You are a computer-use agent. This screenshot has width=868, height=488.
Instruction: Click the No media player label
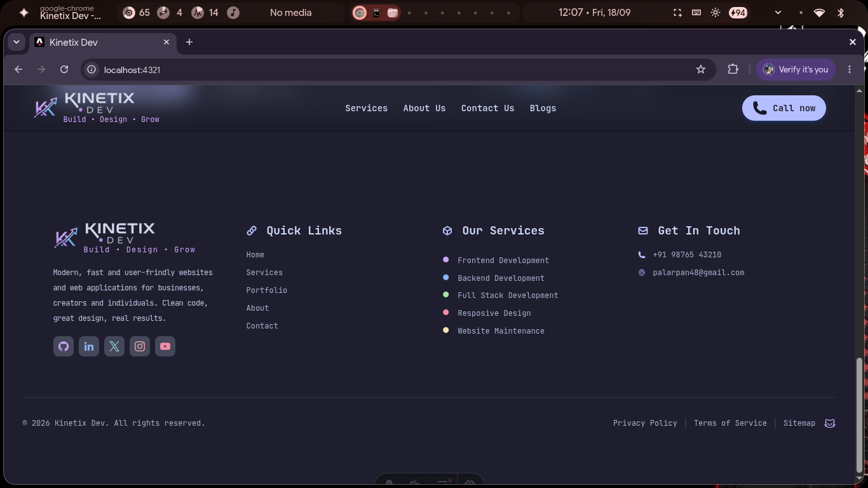coord(291,13)
